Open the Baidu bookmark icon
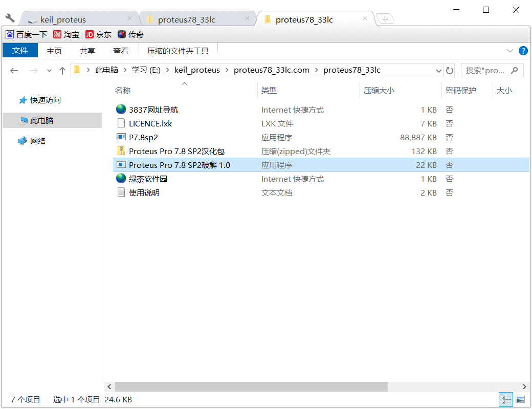 (10, 34)
